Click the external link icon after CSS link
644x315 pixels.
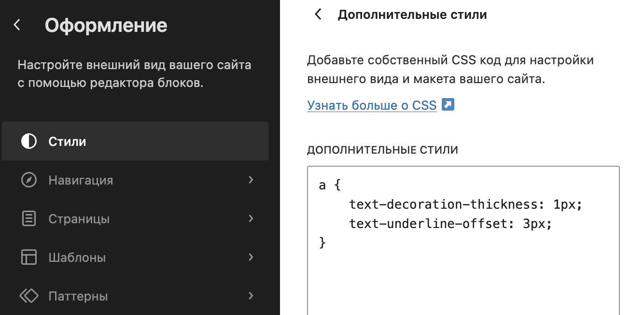(x=448, y=105)
